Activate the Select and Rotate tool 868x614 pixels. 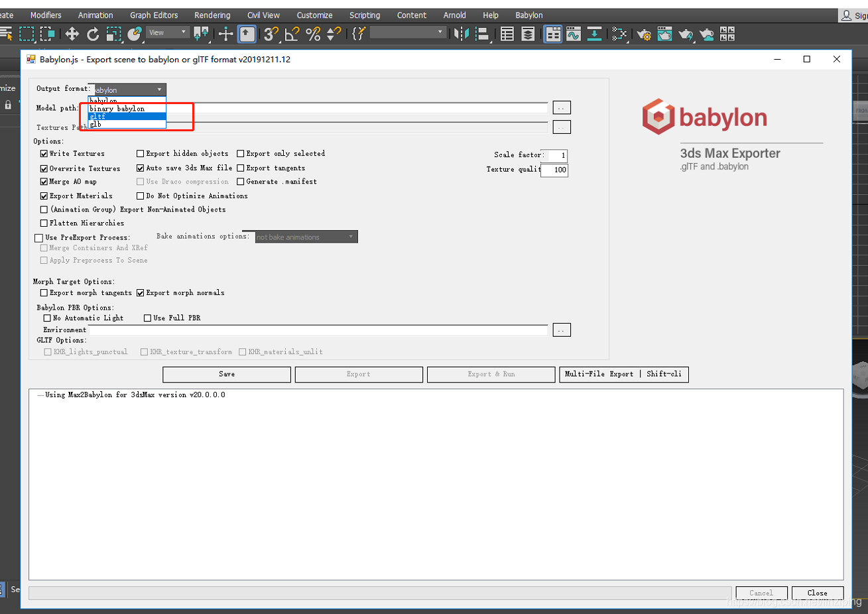[x=93, y=34]
